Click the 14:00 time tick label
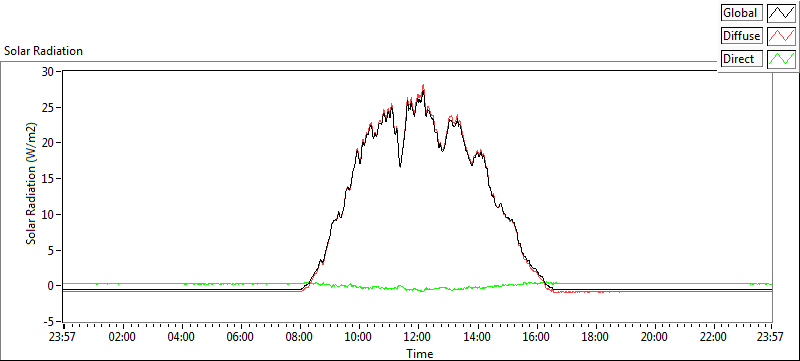This screenshot has height=361, width=800. pos(477,337)
